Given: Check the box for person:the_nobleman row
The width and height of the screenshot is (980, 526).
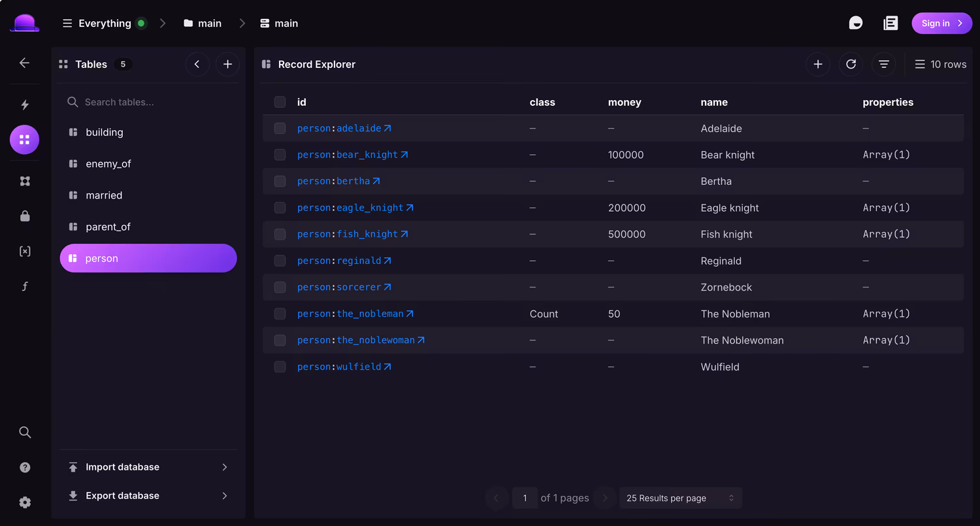Looking at the screenshot, I should (x=280, y=314).
